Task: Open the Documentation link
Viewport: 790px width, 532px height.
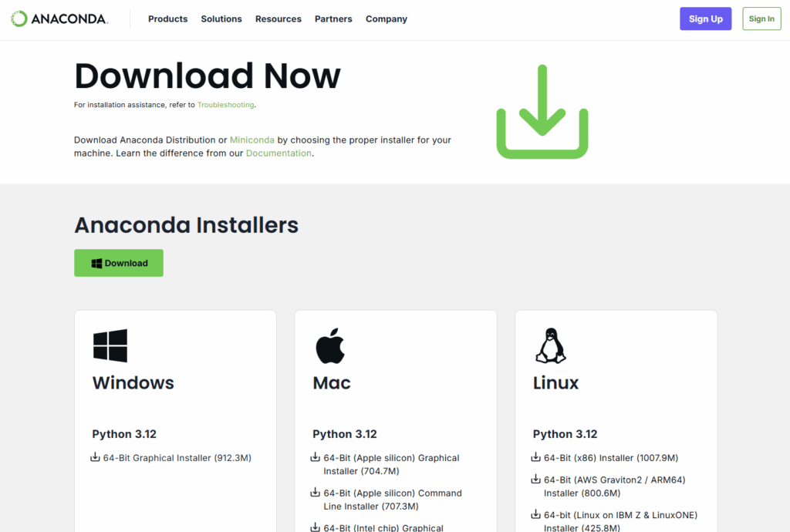Action: (279, 153)
